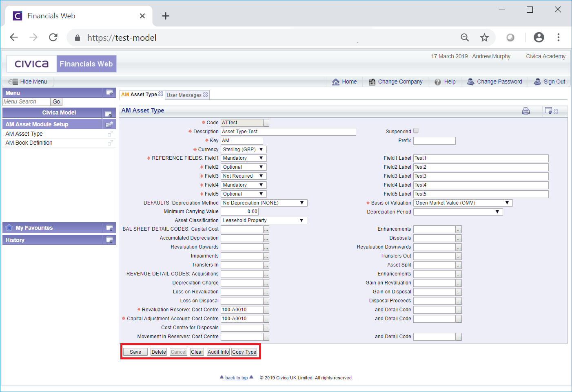Screen dimensions: 572x392
Task: Select the AM Asset Type tab
Action: pyautogui.click(x=139, y=95)
